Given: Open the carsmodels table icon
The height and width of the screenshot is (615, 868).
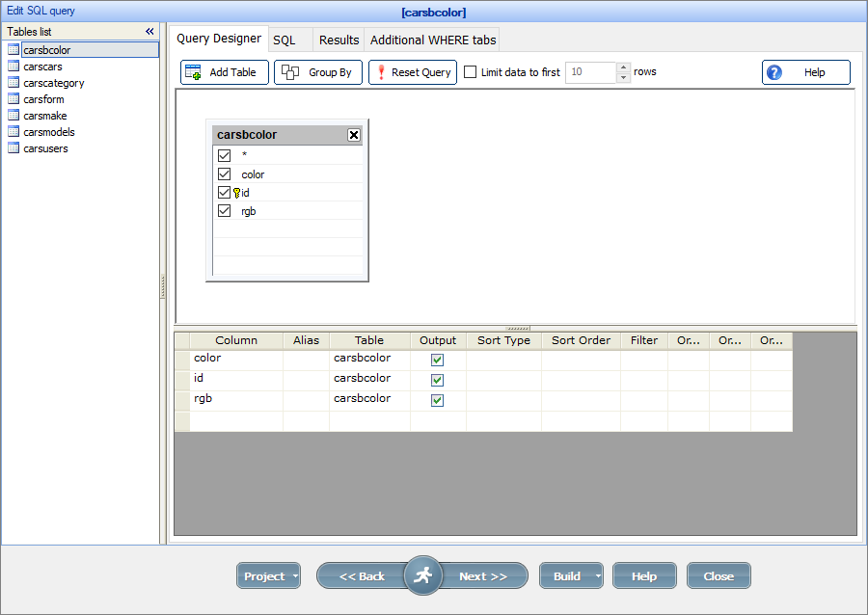Looking at the screenshot, I should (13, 131).
